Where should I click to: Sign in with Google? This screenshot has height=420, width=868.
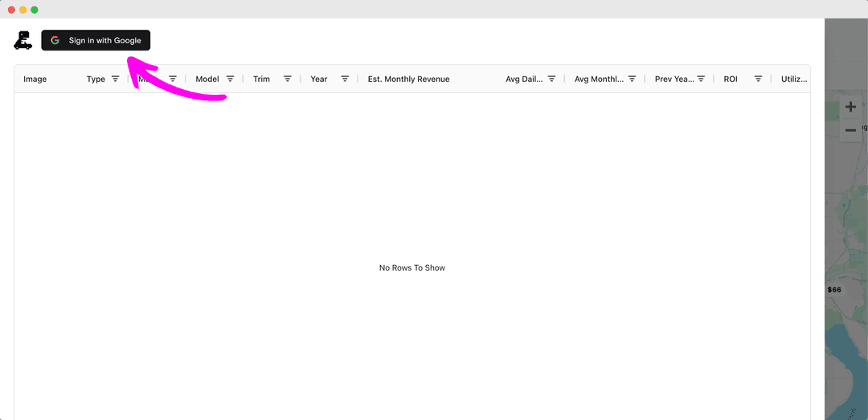(96, 40)
